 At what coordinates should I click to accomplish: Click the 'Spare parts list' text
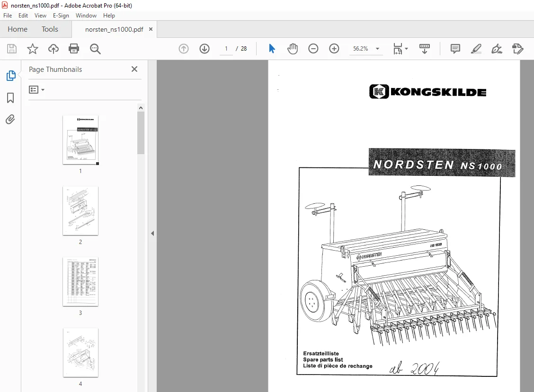tap(323, 360)
